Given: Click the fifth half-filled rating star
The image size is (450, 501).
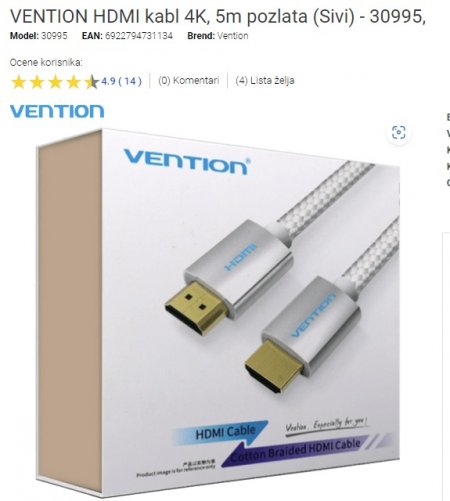Looking at the screenshot, I should [x=91, y=82].
